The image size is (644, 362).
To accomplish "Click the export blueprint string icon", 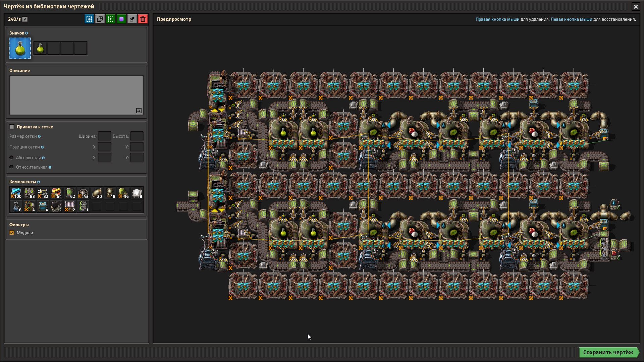I will (x=132, y=19).
